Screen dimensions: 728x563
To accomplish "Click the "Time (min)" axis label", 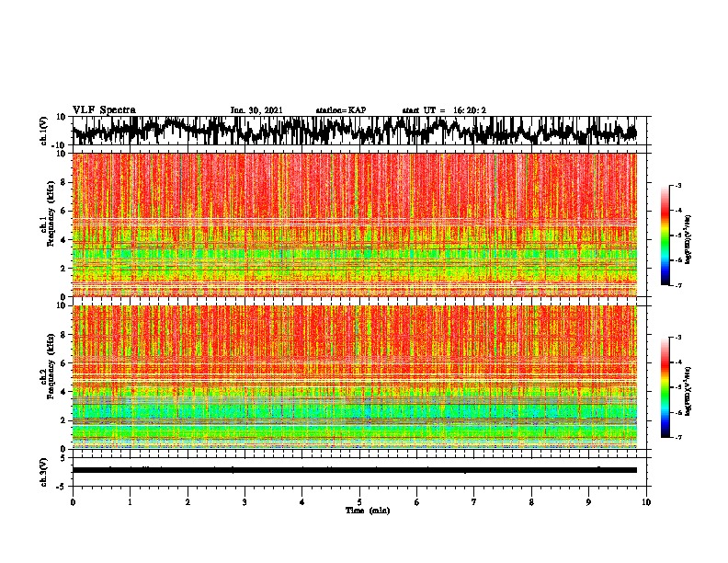I will point(368,511).
